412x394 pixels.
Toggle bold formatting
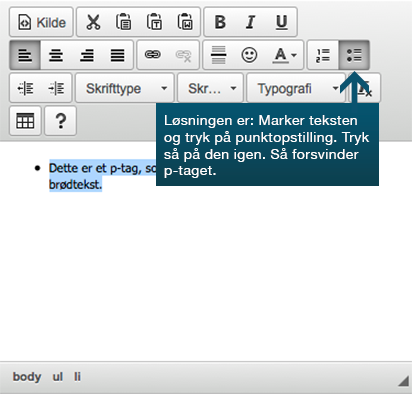pyautogui.click(x=220, y=22)
